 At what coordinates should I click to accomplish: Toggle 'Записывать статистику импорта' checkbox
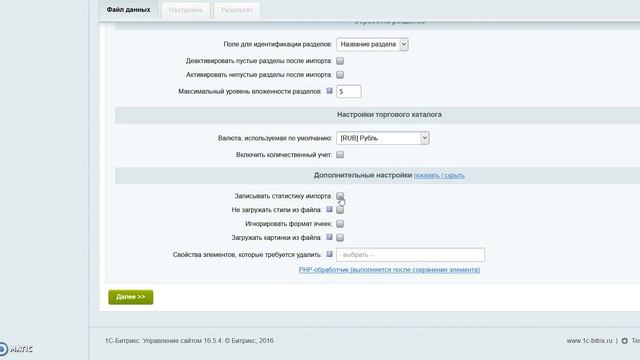click(x=340, y=196)
